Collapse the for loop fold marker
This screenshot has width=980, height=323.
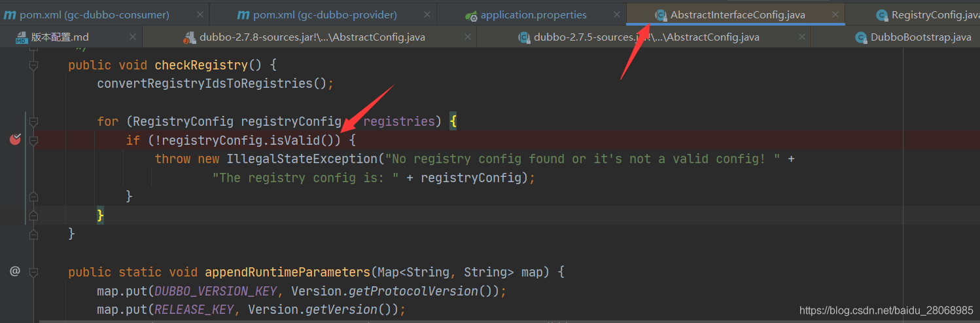click(x=33, y=121)
